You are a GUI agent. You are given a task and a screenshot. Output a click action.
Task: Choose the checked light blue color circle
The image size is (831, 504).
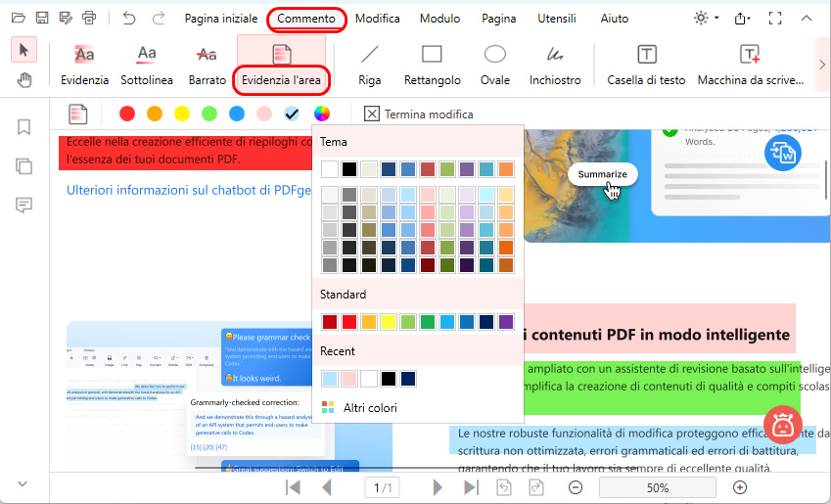292,114
